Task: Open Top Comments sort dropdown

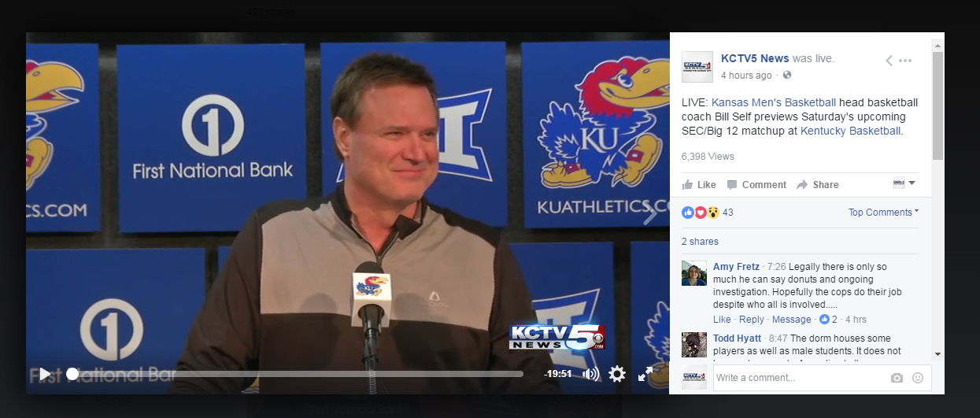Action: [x=883, y=213]
